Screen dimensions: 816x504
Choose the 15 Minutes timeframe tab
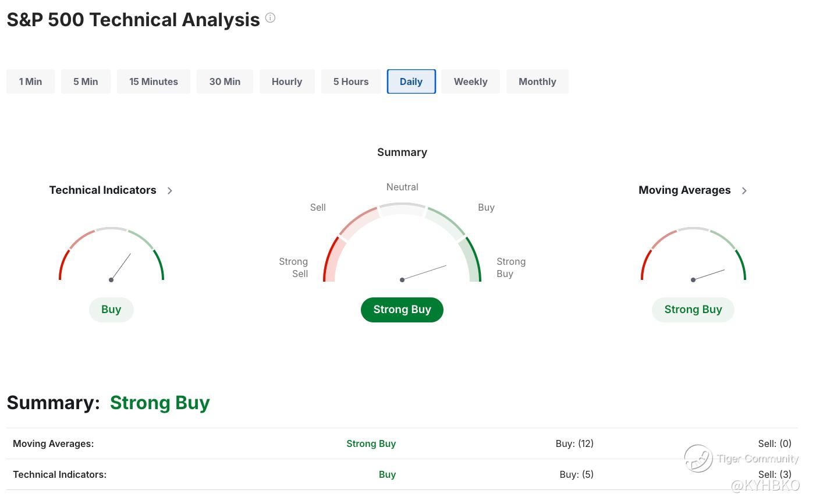click(154, 81)
